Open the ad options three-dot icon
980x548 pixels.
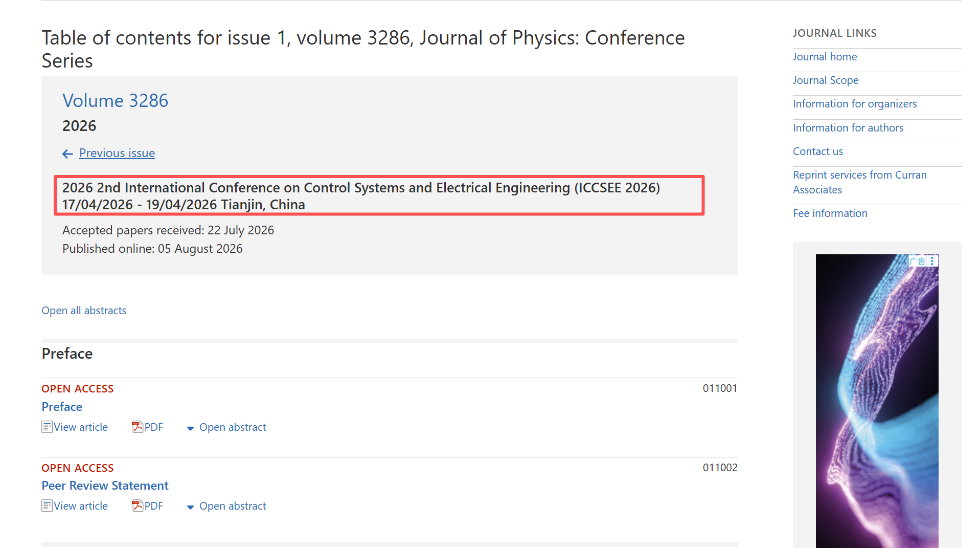[x=932, y=261]
